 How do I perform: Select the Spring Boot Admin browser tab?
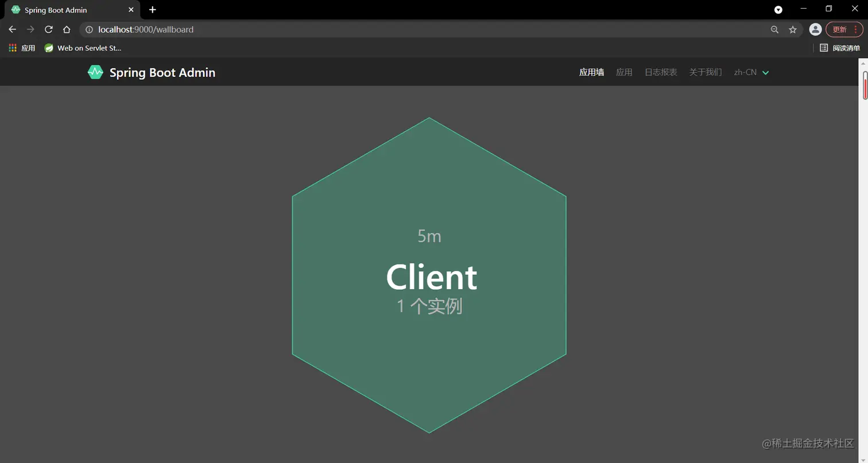click(x=72, y=10)
